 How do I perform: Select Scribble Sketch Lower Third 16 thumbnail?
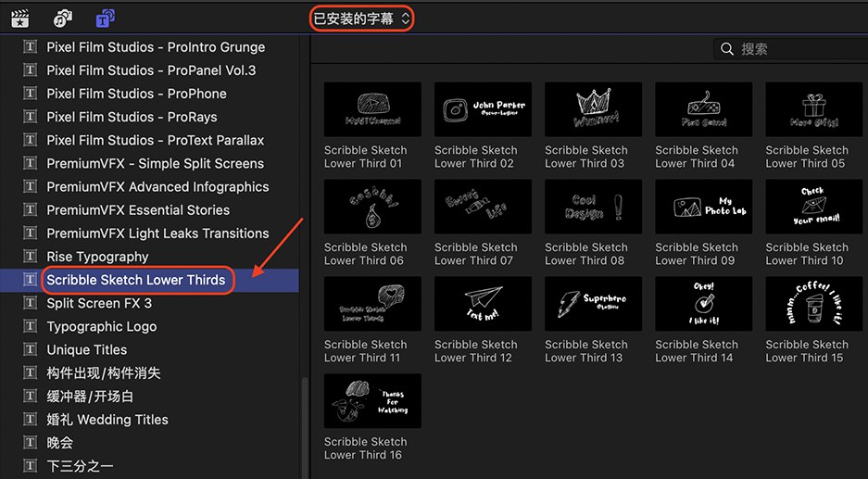[372, 401]
